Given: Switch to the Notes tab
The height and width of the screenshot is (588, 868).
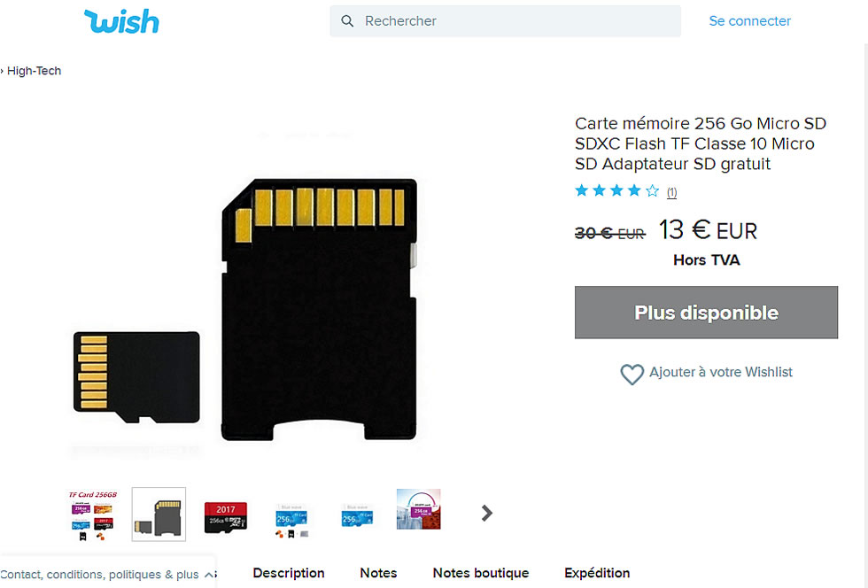Looking at the screenshot, I should pos(378,573).
